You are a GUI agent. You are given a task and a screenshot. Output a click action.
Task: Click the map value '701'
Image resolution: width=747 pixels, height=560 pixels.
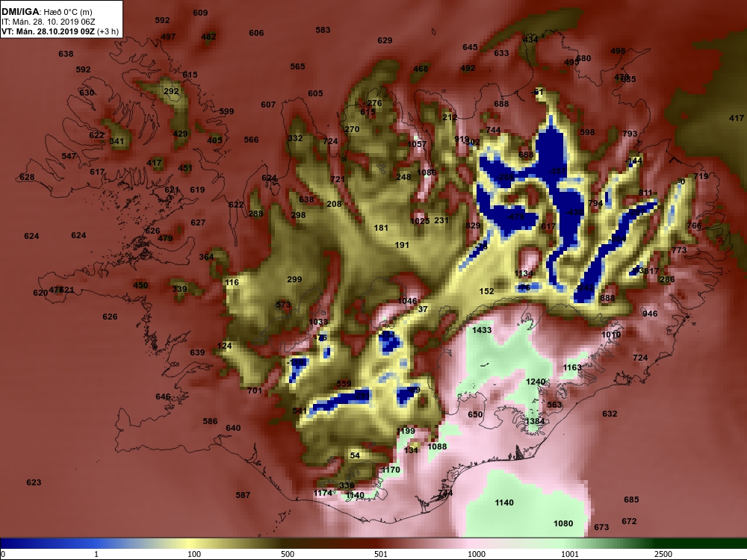pos(255,391)
